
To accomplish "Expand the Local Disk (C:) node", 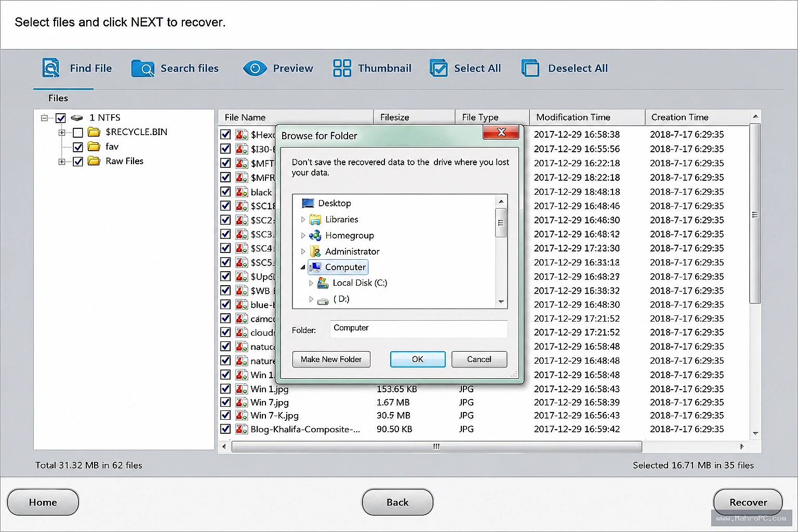I will pyautogui.click(x=311, y=283).
